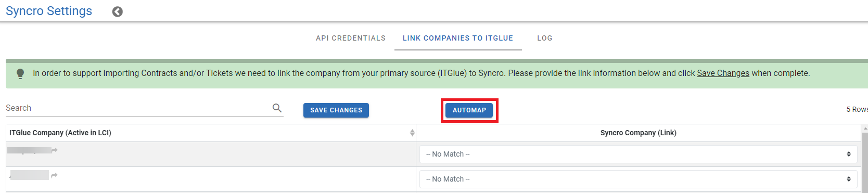The width and height of the screenshot is (868, 193).
Task: Click the back arrow beside Syncro Settings
Action: point(118,11)
